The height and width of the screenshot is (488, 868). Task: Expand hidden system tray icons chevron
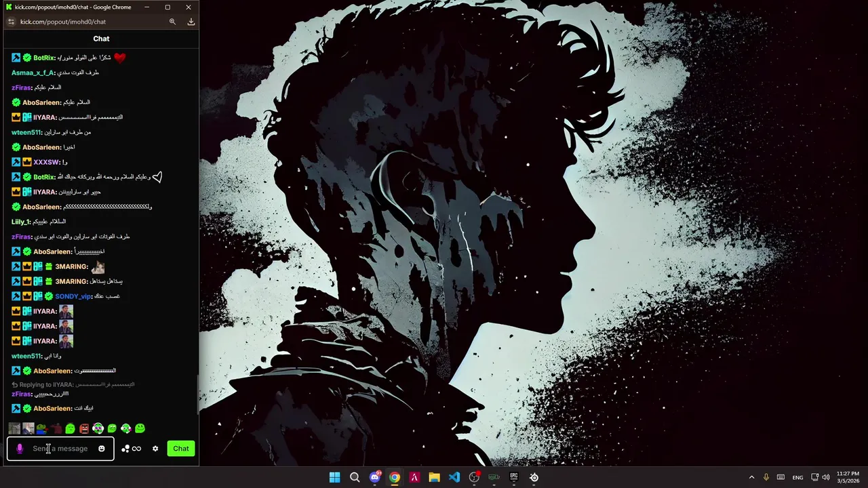tap(751, 477)
